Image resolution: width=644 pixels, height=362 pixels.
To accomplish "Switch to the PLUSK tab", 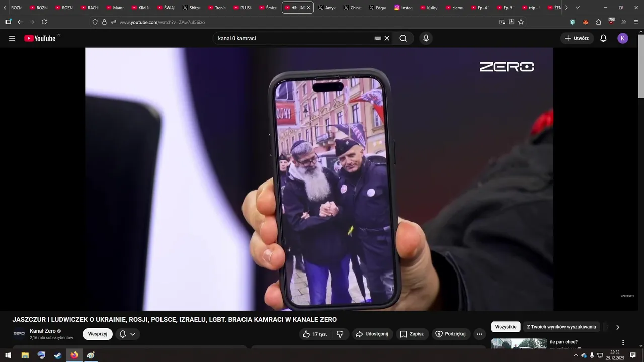I will click(x=242, y=8).
